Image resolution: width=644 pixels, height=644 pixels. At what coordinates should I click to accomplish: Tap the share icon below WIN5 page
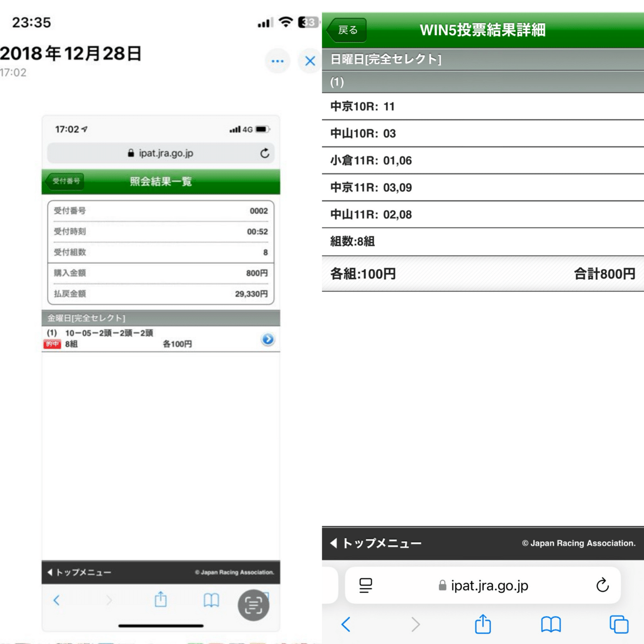point(482,624)
